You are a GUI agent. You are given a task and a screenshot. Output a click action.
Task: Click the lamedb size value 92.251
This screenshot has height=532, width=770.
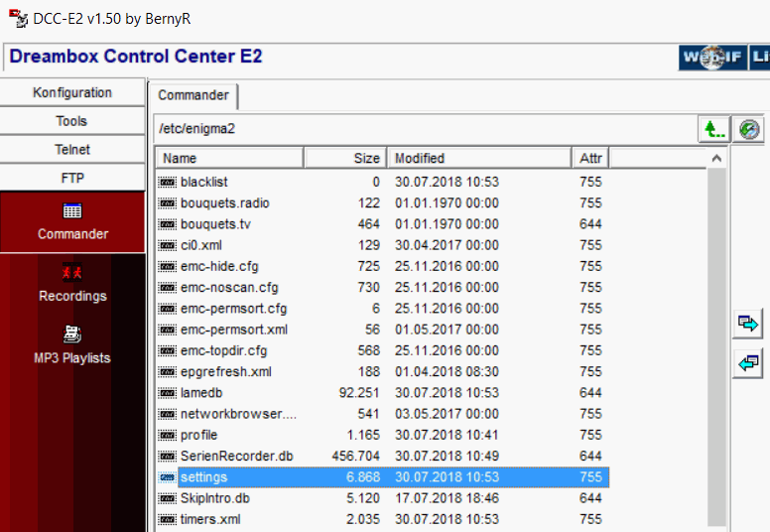tap(359, 393)
